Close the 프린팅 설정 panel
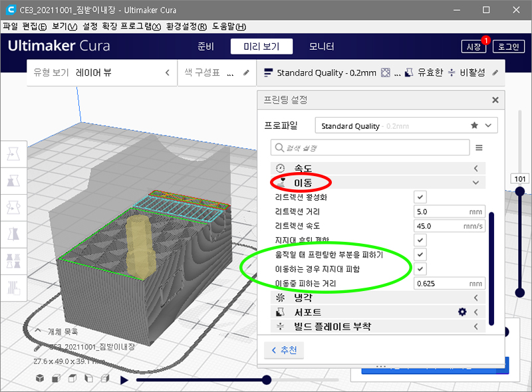532x392 pixels. (x=495, y=100)
